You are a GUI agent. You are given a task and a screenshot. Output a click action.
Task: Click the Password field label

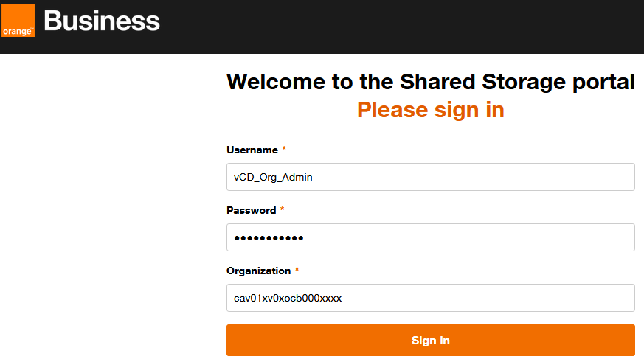click(251, 210)
